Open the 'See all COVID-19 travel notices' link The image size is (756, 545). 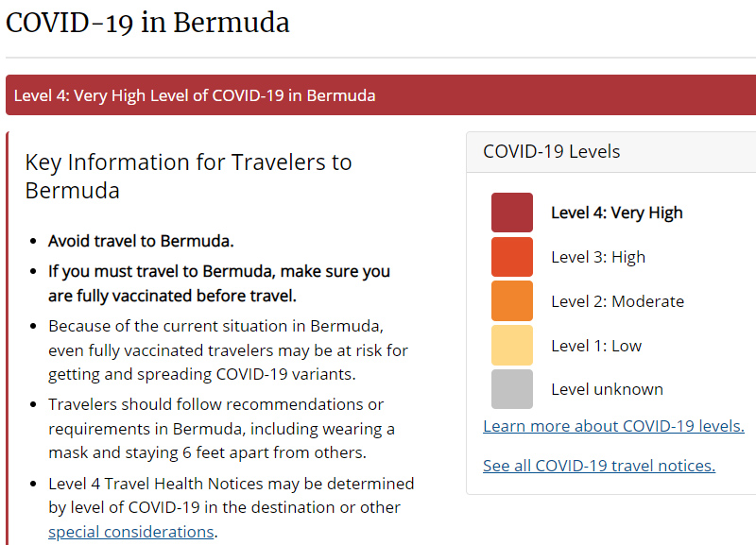point(598,466)
